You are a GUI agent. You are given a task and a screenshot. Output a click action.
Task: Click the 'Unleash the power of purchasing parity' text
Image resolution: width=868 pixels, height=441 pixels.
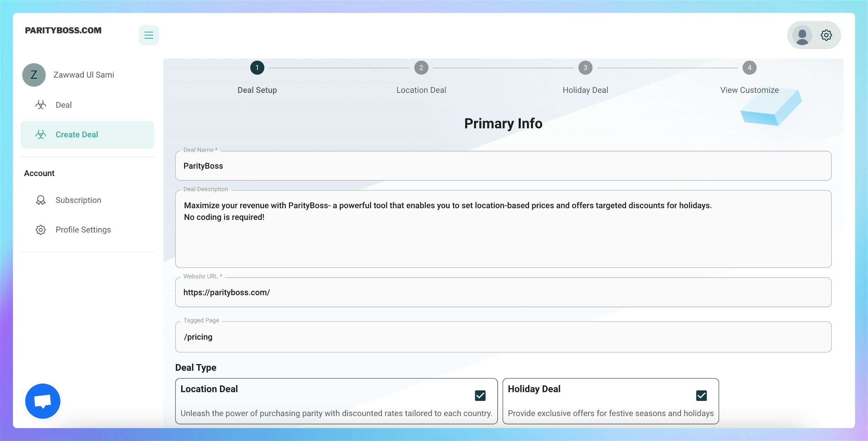336,414
